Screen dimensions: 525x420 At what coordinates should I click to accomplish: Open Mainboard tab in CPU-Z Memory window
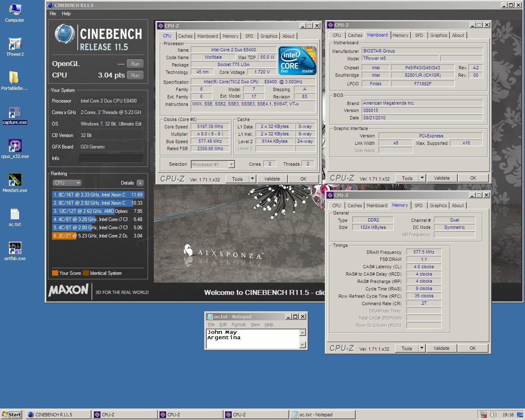tap(377, 205)
